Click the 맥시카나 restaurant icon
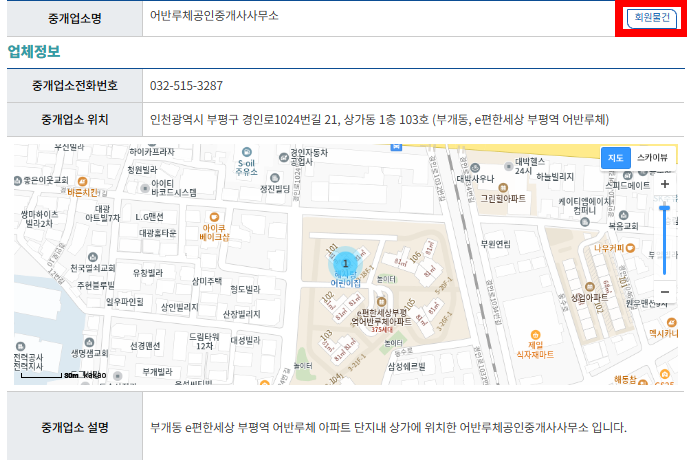Image resolution: width=687 pixels, height=460 pixels. [x=671, y=323]
